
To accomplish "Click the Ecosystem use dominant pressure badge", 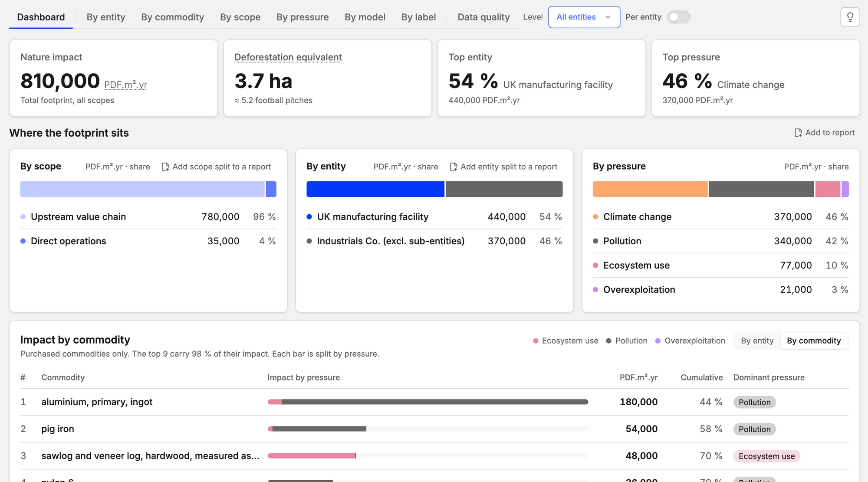I will (766, 456).
